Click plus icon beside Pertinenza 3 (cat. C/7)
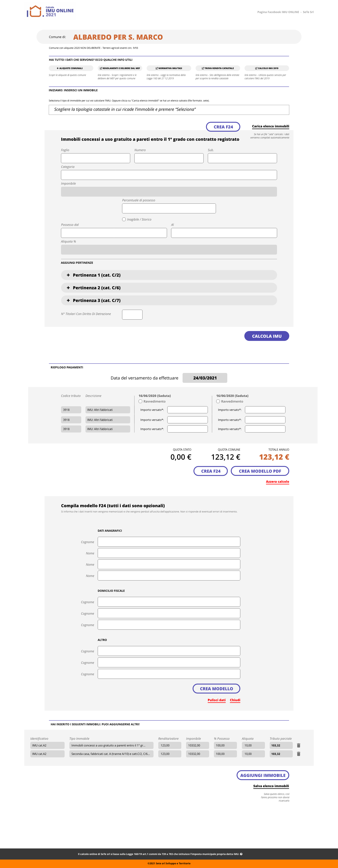338x868 pixels. (x=68, y=300)
